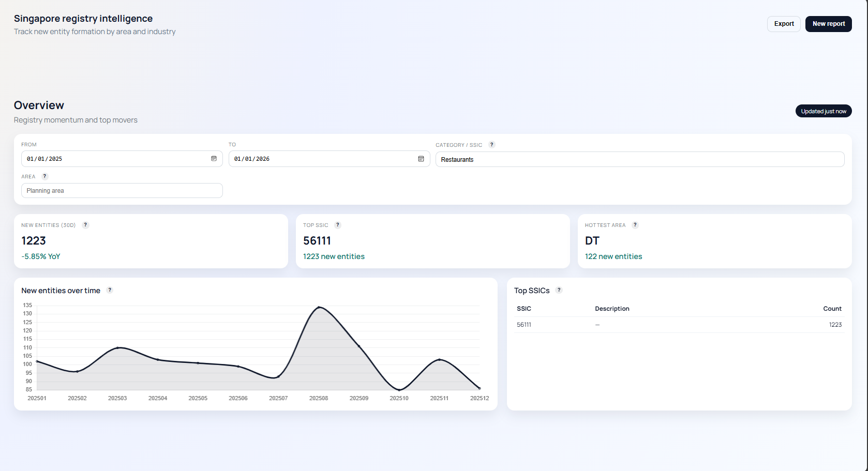Click the 122 new entities link
Image resolution: width=868 pixels, height=471 pixels.
click(x=613, y=256)
